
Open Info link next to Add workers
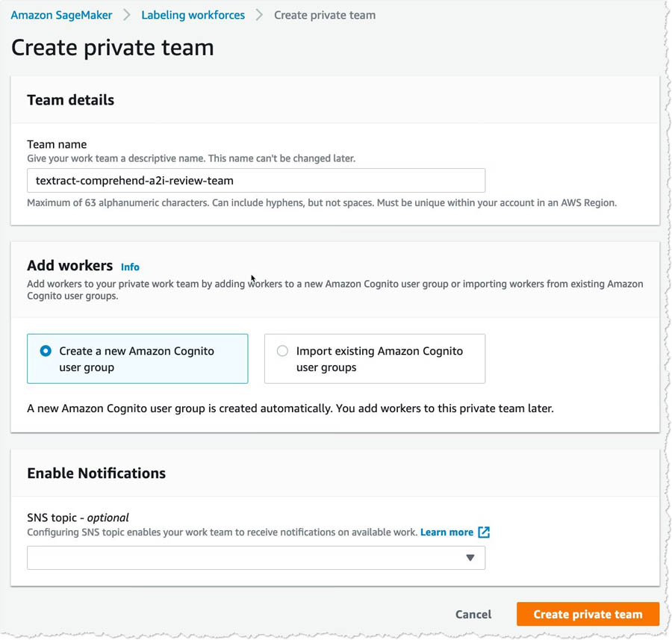click(130, 267)
